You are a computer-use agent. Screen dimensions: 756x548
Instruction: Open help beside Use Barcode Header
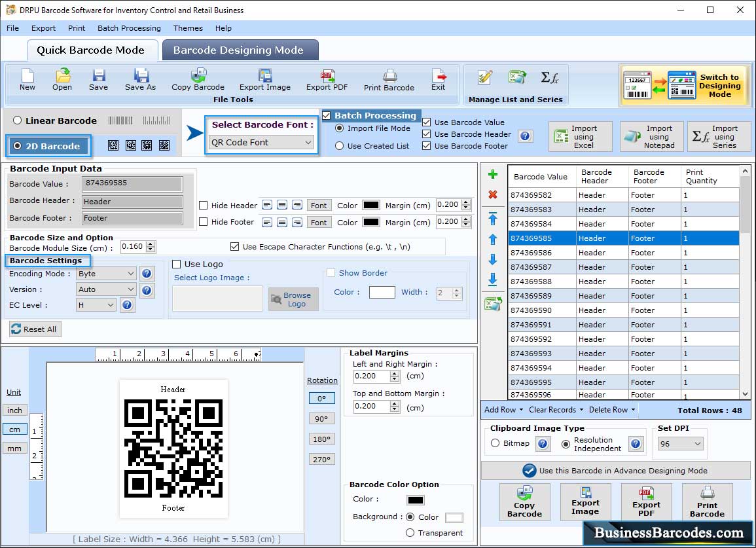tap(526, 136)
